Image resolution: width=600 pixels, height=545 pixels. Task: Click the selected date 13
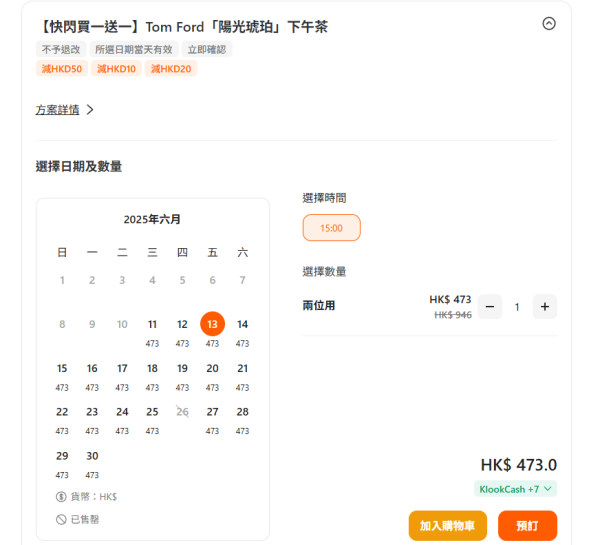click(212, 324)
